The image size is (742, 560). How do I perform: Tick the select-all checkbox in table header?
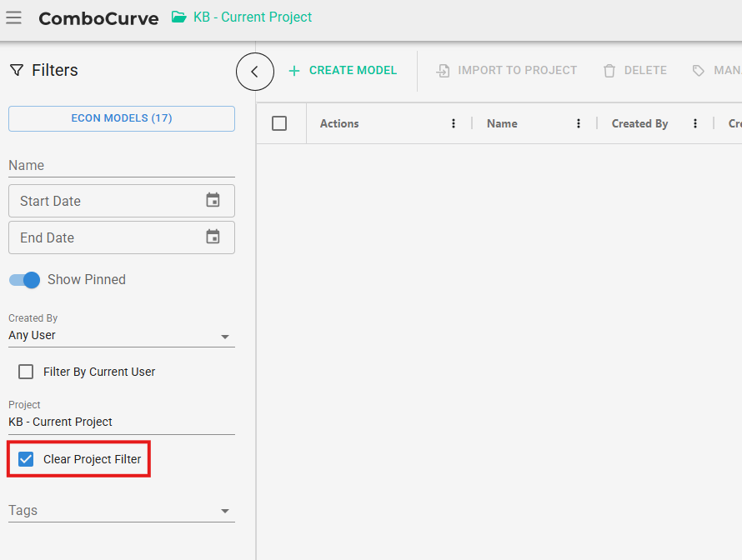279,123
